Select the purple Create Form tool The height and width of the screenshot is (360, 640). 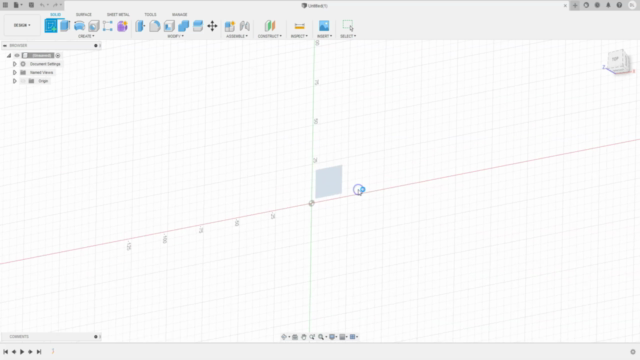point(122,26)
